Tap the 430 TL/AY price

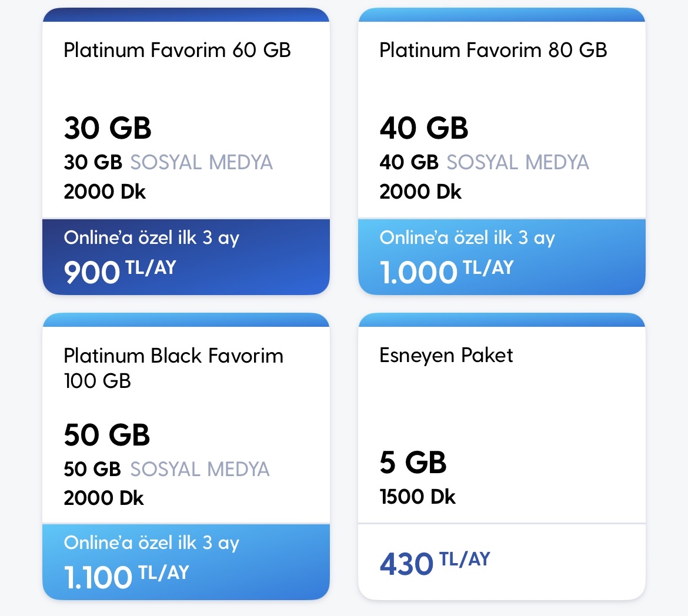point(435,563)
